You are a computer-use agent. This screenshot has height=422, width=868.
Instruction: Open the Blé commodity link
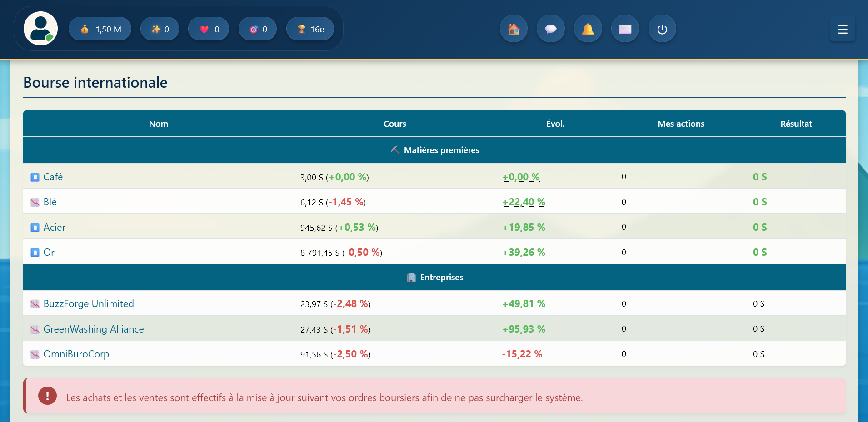(50, 202)
